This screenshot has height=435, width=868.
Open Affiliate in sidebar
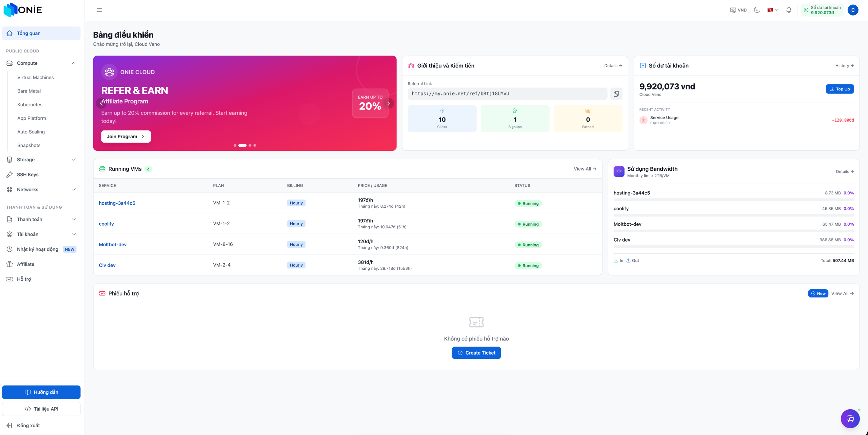pos(25,264)
